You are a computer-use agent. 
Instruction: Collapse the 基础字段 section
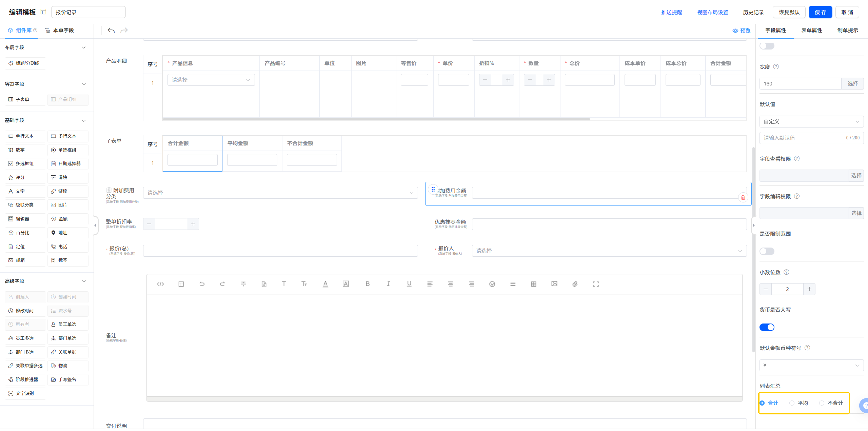click(84, 121)
